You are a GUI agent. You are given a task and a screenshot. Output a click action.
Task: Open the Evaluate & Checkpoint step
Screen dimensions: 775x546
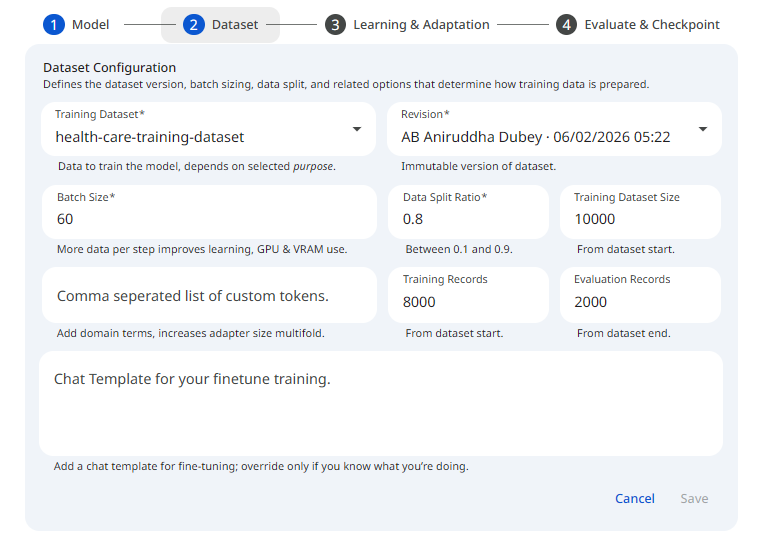point(651,25)
